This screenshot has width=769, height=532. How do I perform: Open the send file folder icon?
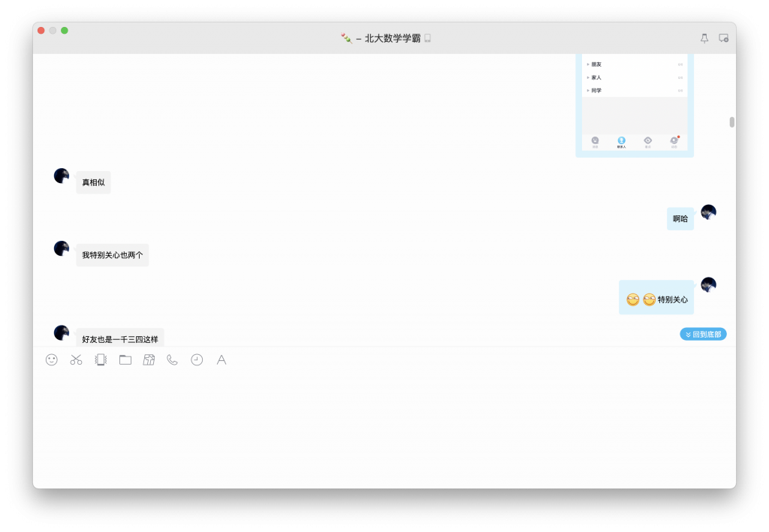click(x=125, y=360)
